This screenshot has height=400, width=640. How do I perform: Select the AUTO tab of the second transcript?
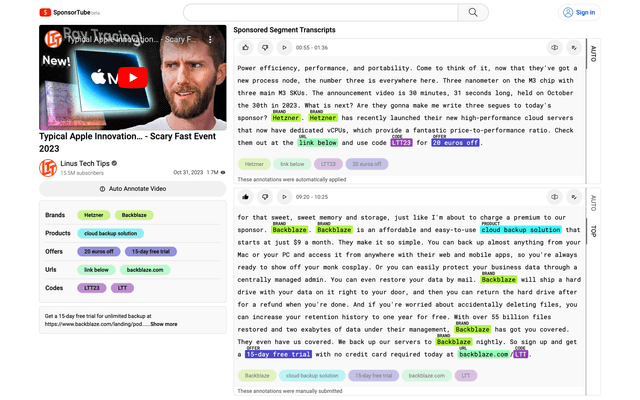[x=593, y=203]
